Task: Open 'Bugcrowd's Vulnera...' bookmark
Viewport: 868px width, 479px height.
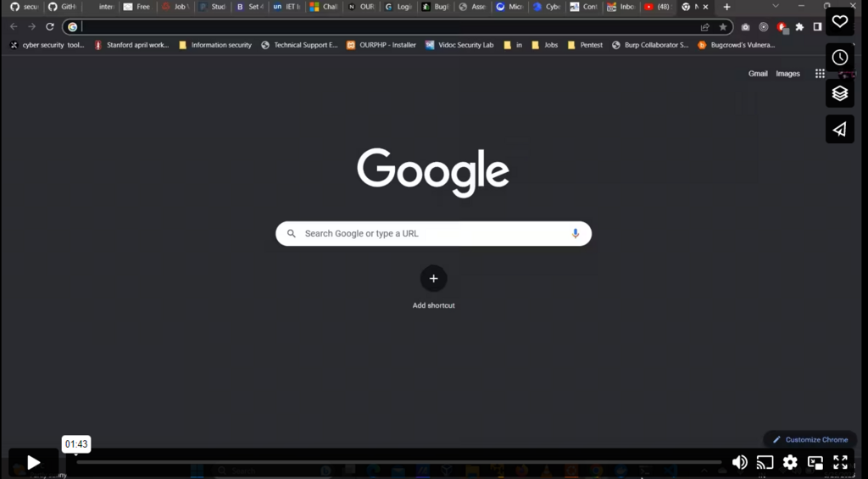Action: (737, 45)
